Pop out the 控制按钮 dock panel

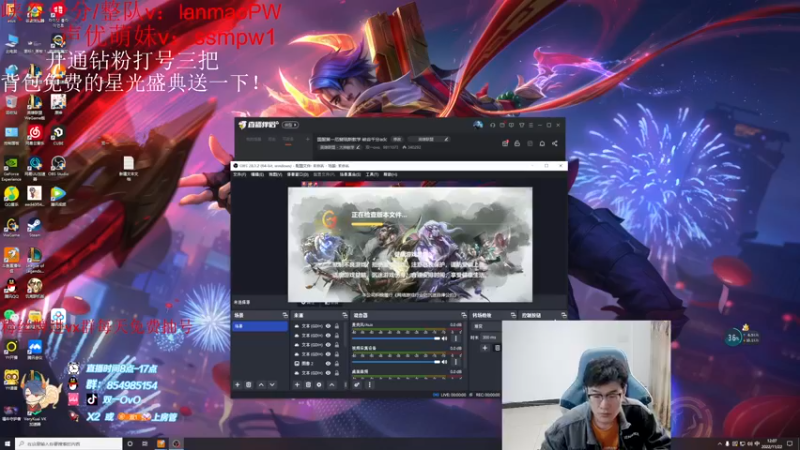563,315
